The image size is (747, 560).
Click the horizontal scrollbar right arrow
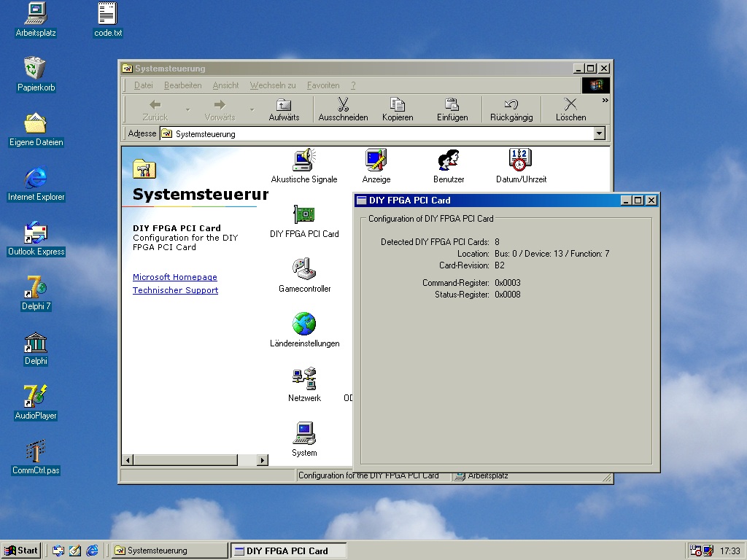(263, 460)
